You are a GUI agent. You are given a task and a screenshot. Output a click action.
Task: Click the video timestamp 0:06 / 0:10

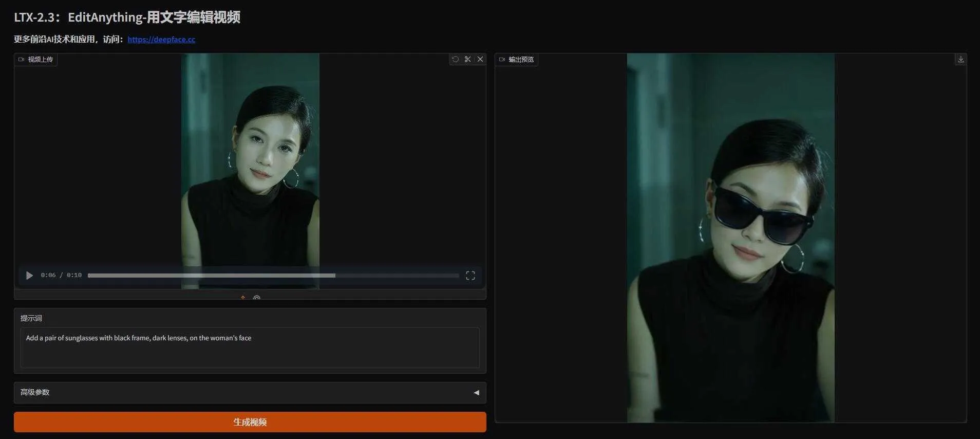point(61,276)
